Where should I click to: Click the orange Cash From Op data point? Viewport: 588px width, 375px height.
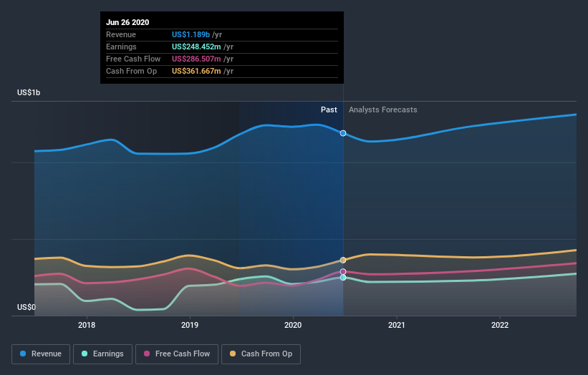click(x=343, y=260)
